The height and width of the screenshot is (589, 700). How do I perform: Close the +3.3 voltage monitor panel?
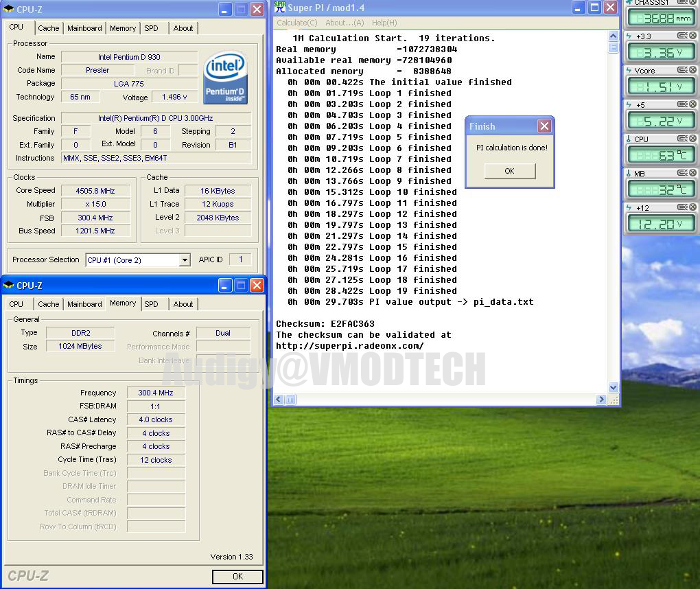click(x=692, y=36)
